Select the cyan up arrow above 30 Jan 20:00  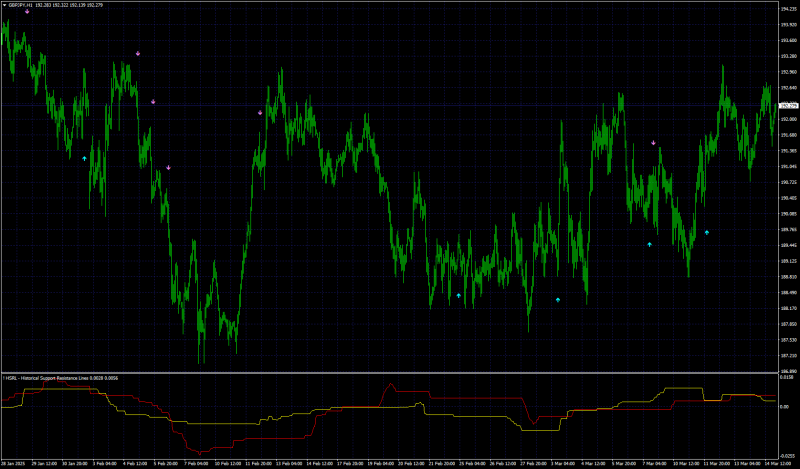tap(85, 159)
